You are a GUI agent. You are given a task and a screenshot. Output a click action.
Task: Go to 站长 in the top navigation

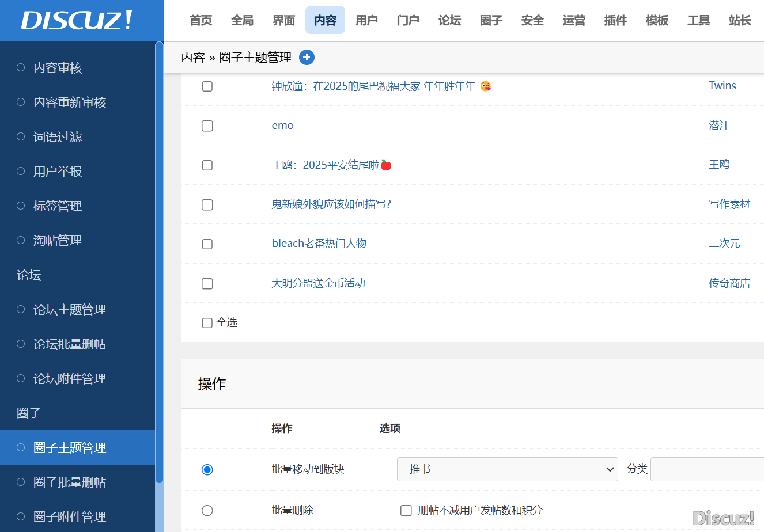coord(740,21)
